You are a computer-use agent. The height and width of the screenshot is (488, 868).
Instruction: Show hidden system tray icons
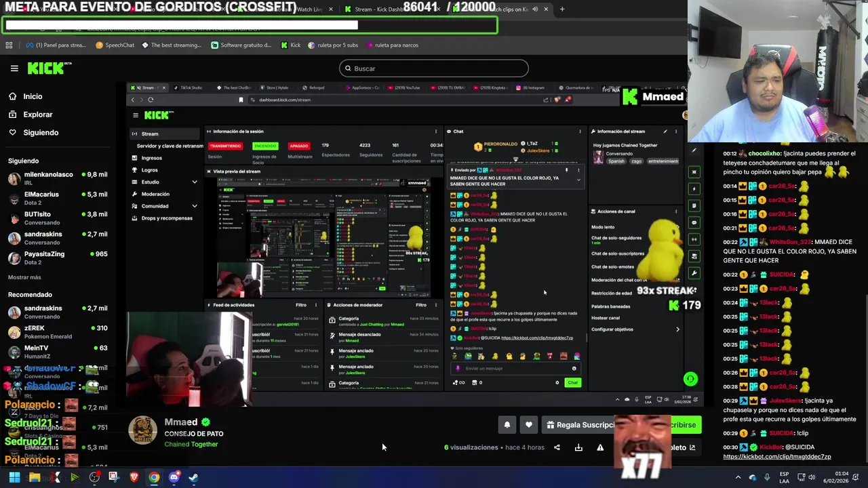pos(738,477)
